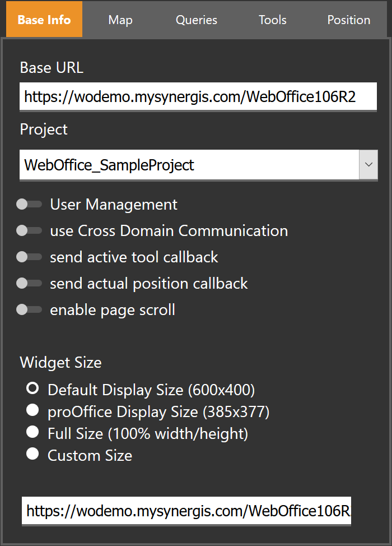Enable the page scroll switch
Viewport: 392px width, 546px height.
pos(29,309)
